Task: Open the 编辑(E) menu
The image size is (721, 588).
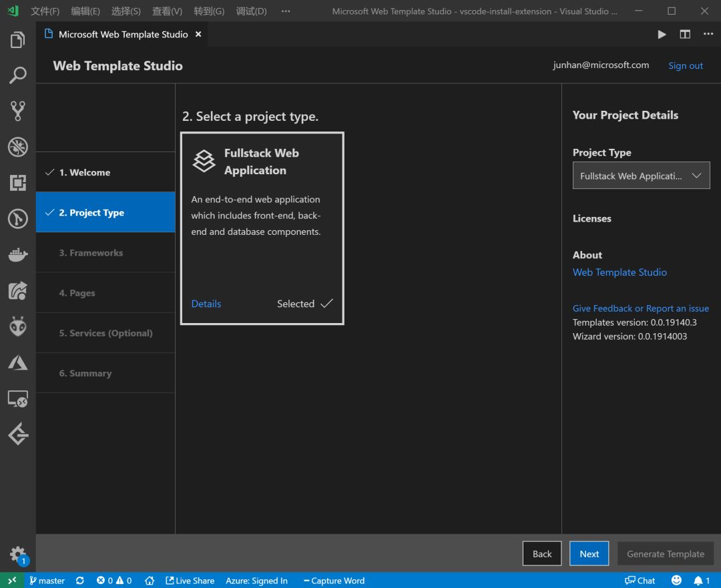Action: coord(85,11)
